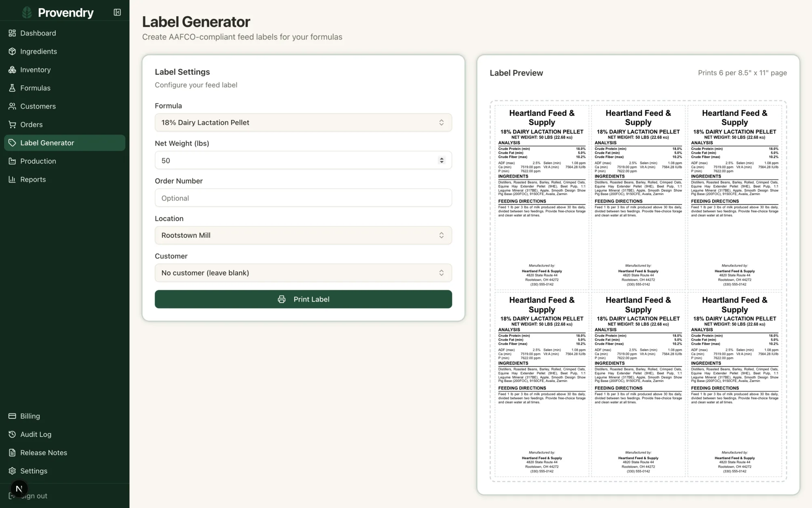Click the Formulas flask icon

[x=12, y=88]
